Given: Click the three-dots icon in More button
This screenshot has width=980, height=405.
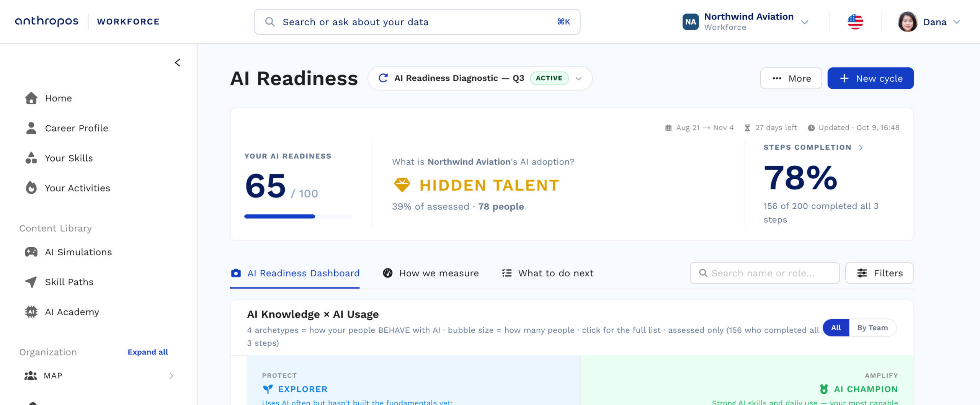Looking at the screenshot, I should coord(777,78).
